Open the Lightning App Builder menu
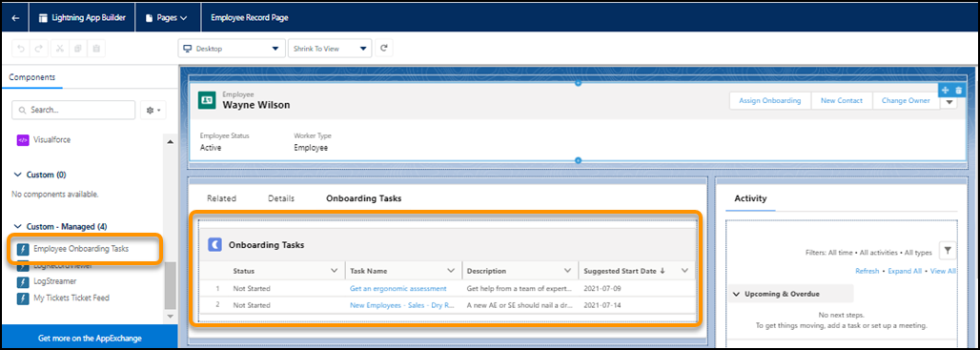Image resolution: width=980 pixels, height=350 pixels. pos(82,18)
